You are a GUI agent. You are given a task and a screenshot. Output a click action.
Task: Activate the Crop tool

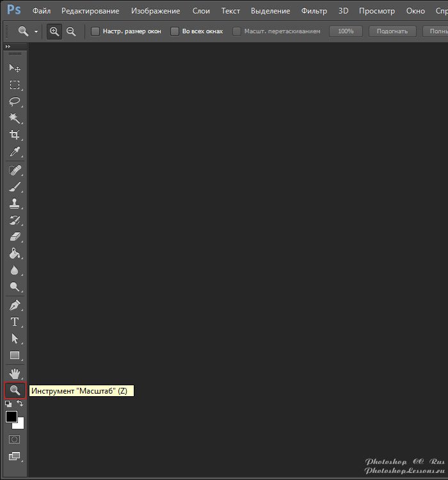(15, 135)
